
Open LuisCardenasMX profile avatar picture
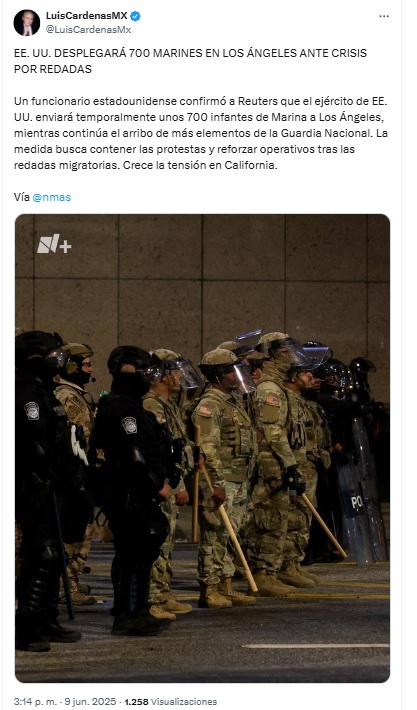tap(27, 23)
